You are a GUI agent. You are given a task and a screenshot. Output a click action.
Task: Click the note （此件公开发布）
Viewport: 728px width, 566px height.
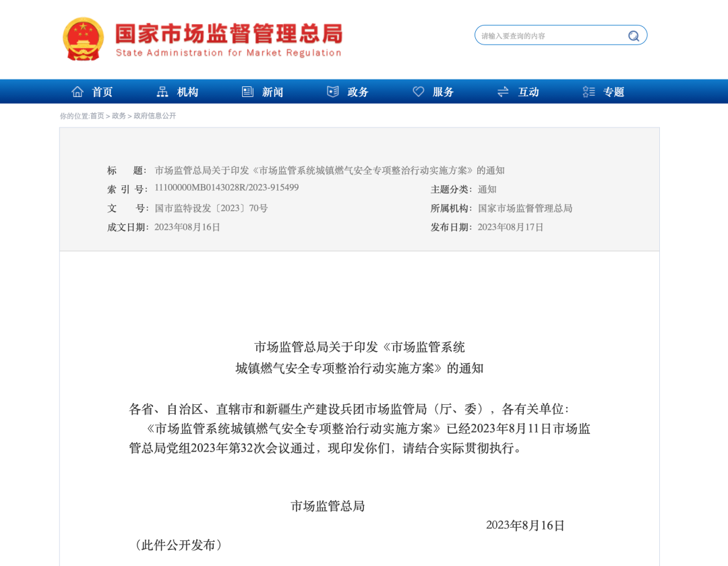click(178, 544)
